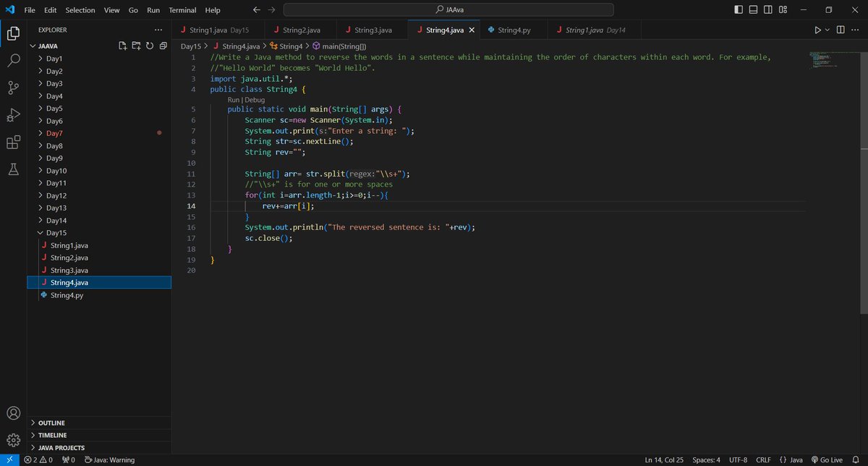The height and width of the screenshot is (466, 868).
Task: Click the New File icon in Explorer
Action: point(123,46)
